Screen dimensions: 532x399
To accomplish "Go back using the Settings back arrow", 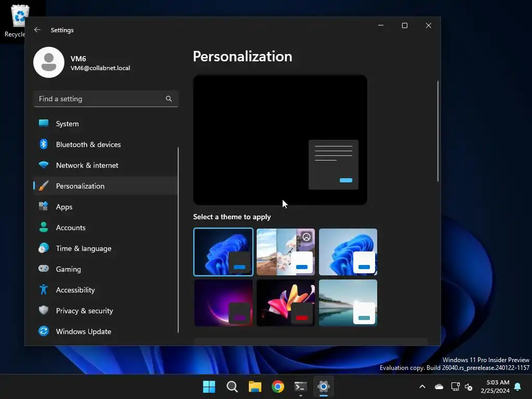I will 37,30.
